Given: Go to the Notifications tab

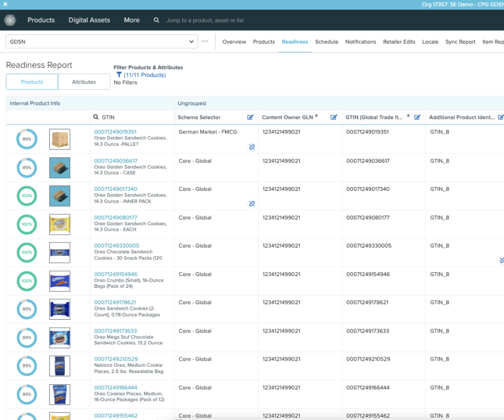Looking at the screenshot, I should (x=361, y=42).
